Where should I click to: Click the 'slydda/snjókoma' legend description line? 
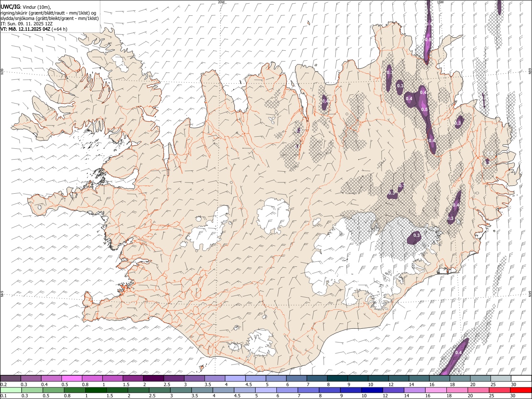(x=49, y=18)
